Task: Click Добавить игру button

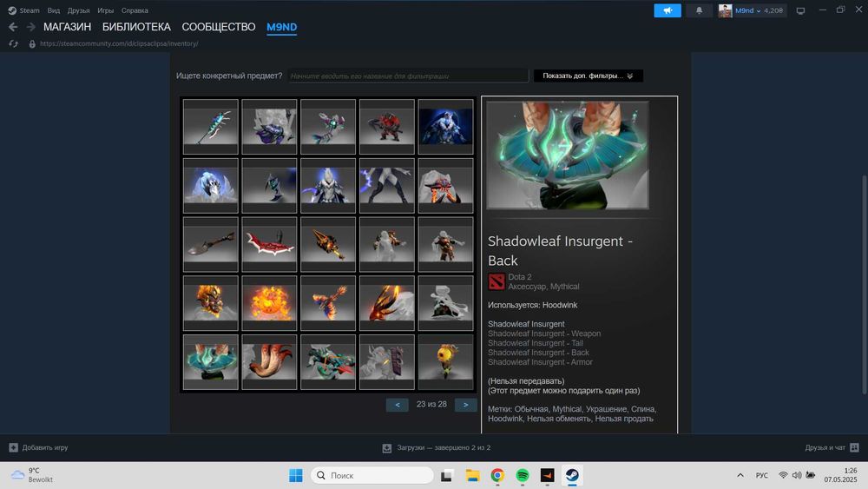Action: [39, 447]
